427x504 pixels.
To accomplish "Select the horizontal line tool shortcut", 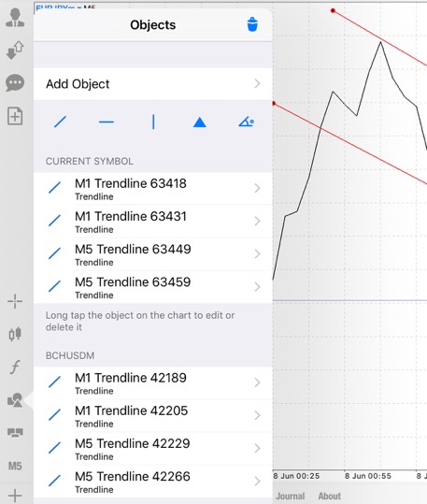I will click(107, 122).
